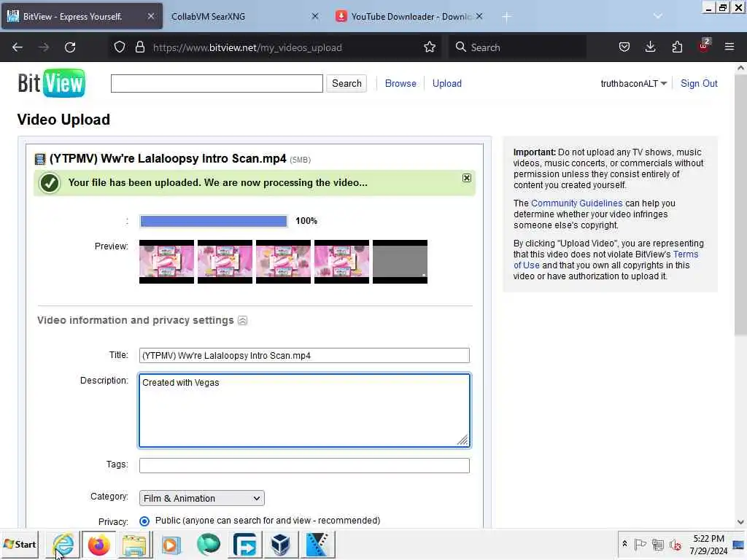Open the Browse link
This screenshot has height=560, width=747.
click(400, 83)
